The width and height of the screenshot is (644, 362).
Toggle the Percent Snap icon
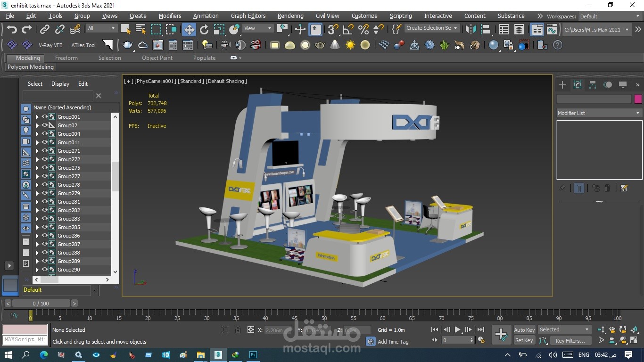(363, 29)
